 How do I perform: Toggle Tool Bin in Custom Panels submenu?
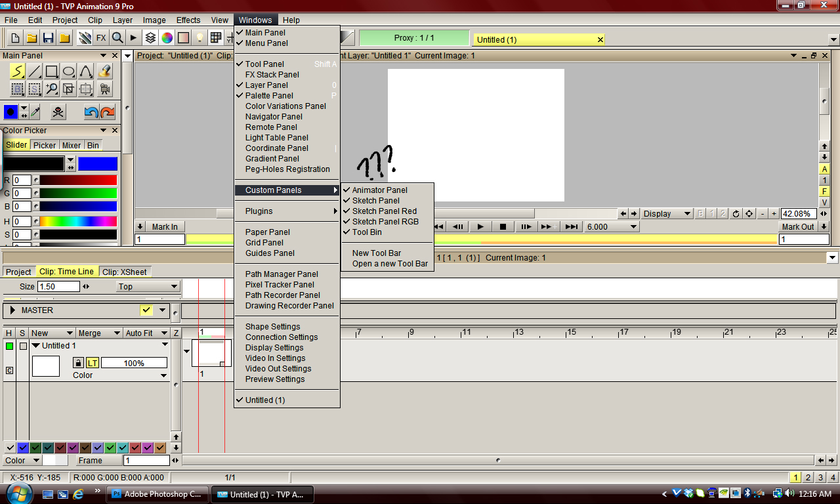coord(388,232)
